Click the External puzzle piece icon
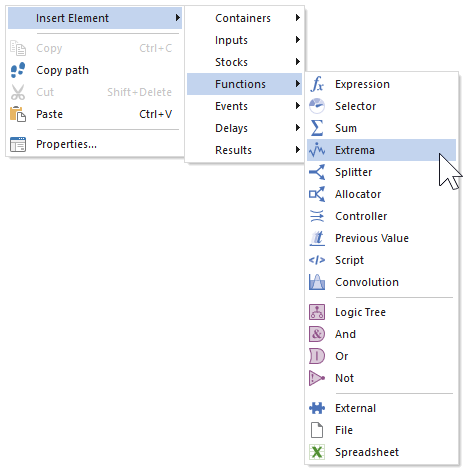 (x=317, y=408)
